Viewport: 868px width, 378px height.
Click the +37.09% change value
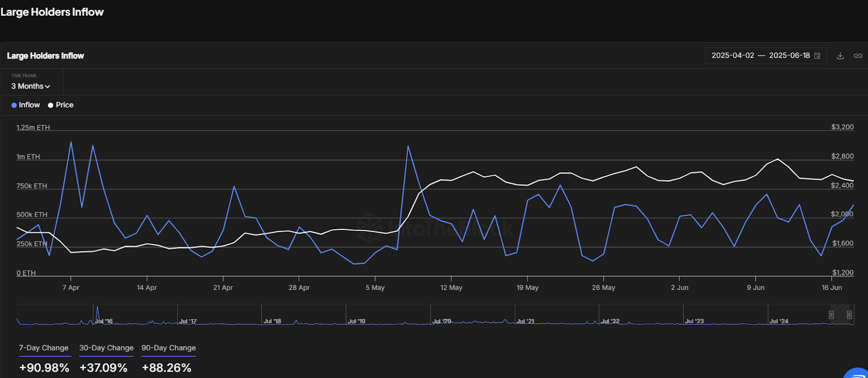point(104,368)
